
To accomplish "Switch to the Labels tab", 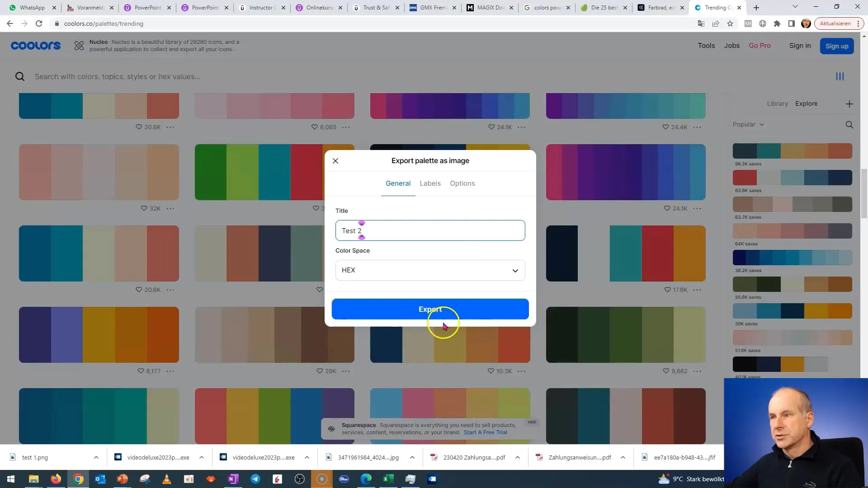I will 429,183.
